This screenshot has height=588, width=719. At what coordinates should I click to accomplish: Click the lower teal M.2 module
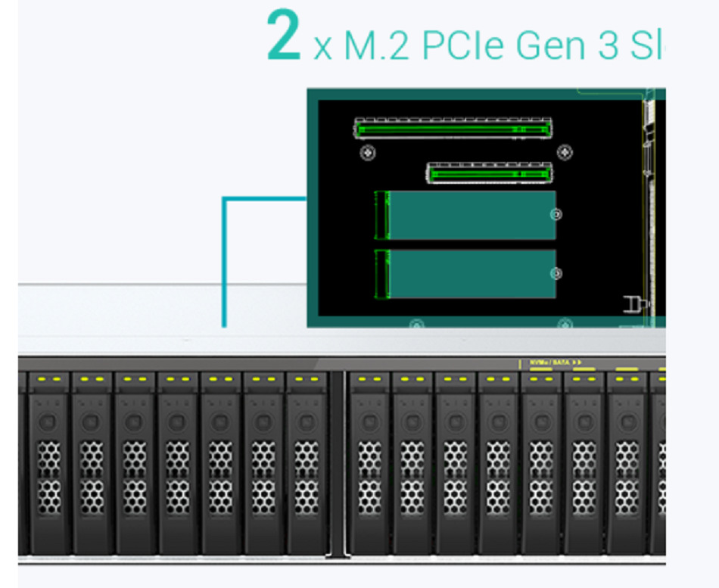point(469,274)
